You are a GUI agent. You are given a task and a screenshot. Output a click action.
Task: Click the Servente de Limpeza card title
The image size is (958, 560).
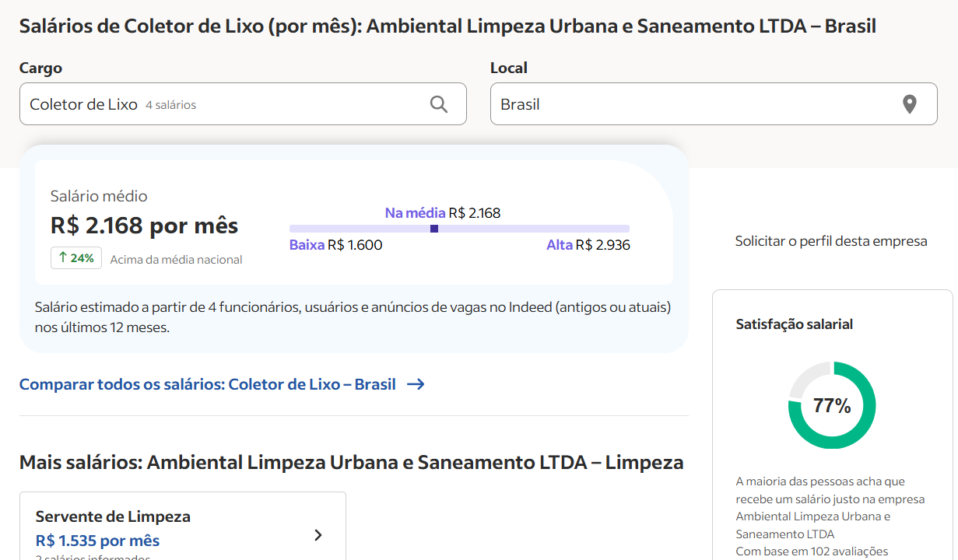click(113, 516)
